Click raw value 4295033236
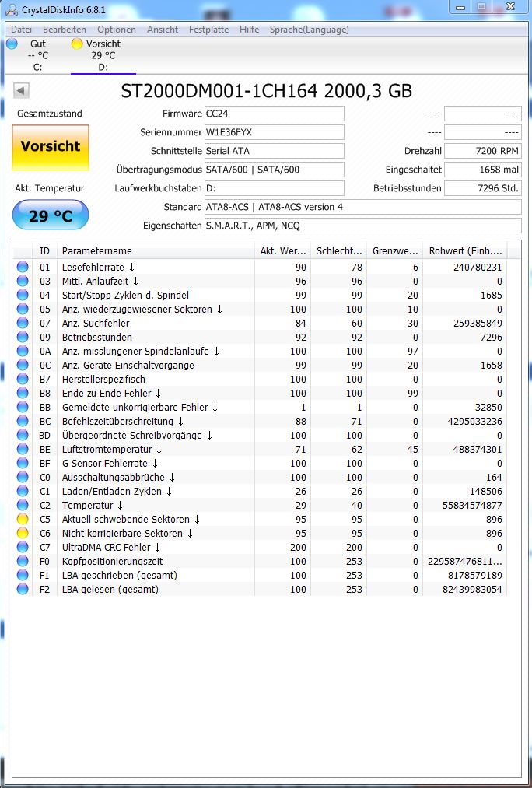The height and width of the screenshot is (788, 532). (x=474, y=421)
